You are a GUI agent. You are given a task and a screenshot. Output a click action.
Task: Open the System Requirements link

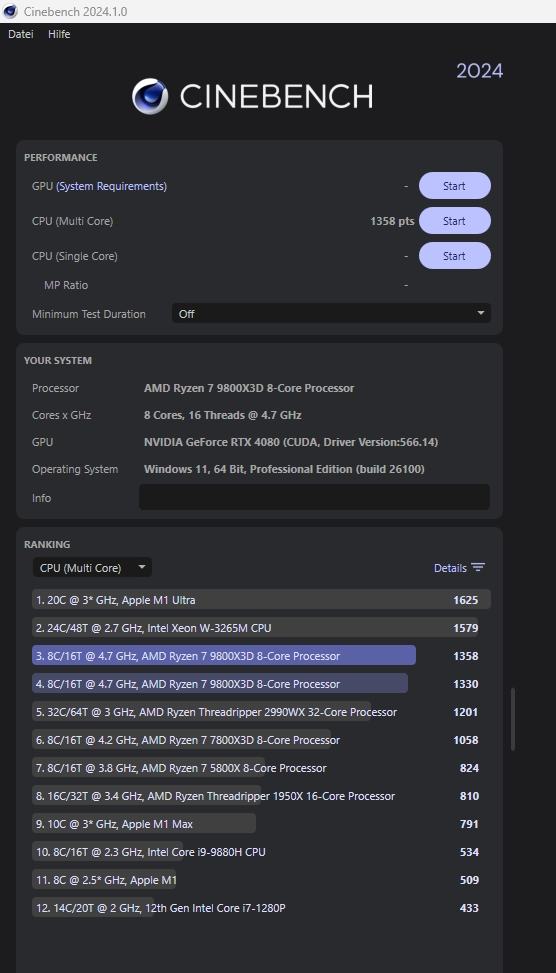coord(112,186)
